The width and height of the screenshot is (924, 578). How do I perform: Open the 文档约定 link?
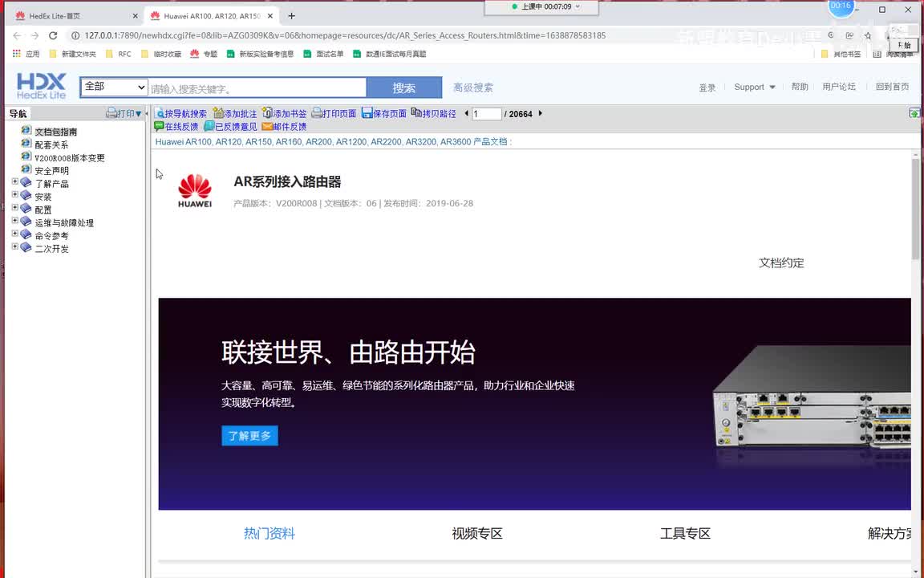pos(781,263)
